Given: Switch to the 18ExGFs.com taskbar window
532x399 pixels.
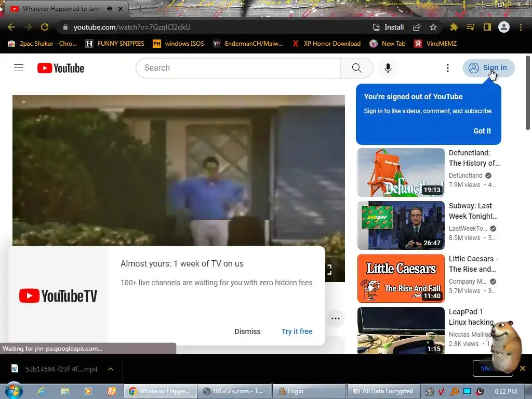Looking at the screenshot, I should point(234,391).
